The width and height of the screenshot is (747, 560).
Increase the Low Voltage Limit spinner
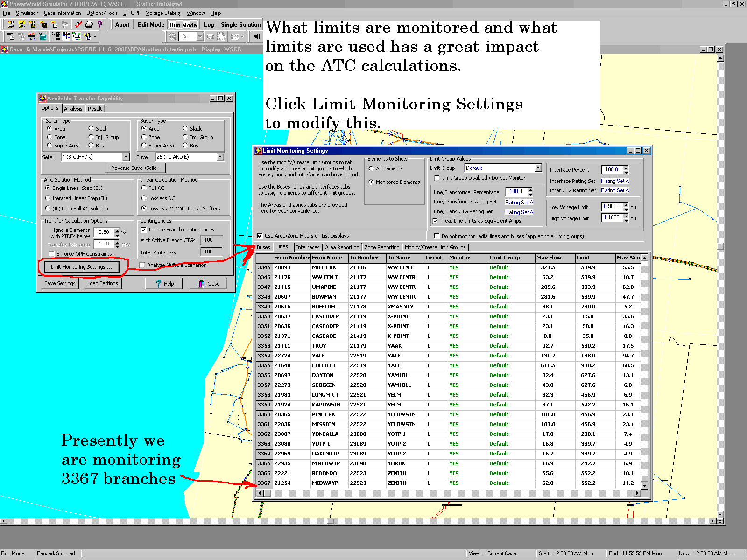pyautogui.click(x=626, y=204)
